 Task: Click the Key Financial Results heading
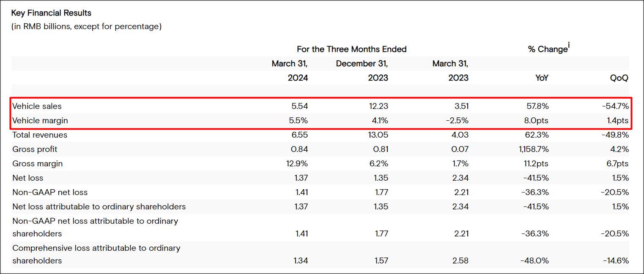click(x=51, y=13)
